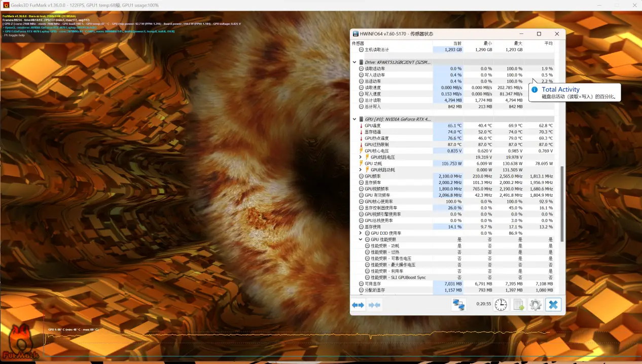Click the circle icon beside 可用显存
The width and height of the screenshot is (642, 364).
pos(361,284)
